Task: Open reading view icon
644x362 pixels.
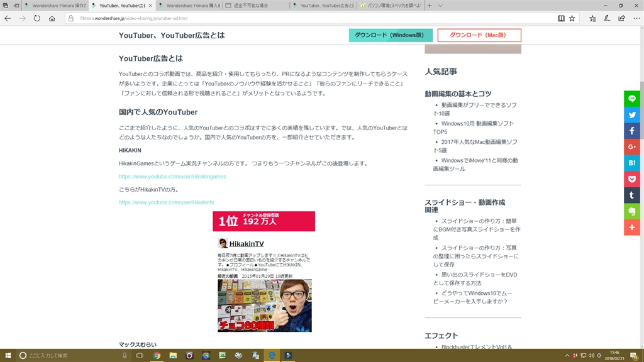Action: tap(561, 18)
